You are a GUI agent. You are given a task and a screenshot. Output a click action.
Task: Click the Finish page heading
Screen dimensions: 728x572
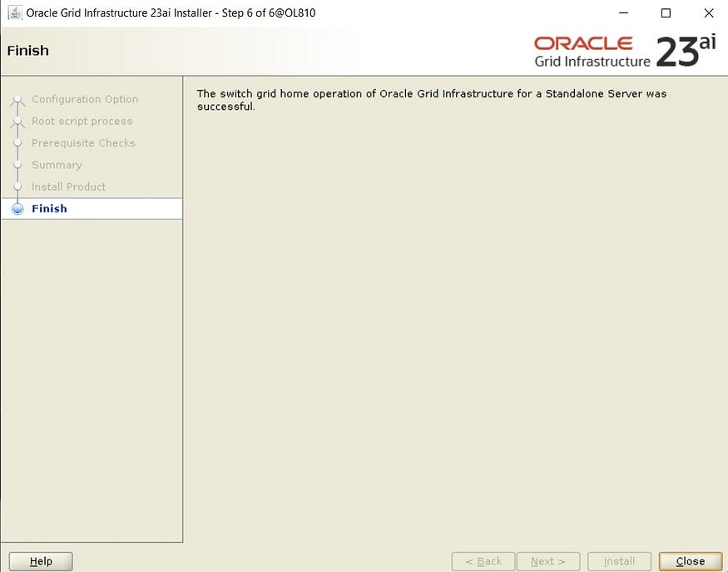tap(27, 50)
